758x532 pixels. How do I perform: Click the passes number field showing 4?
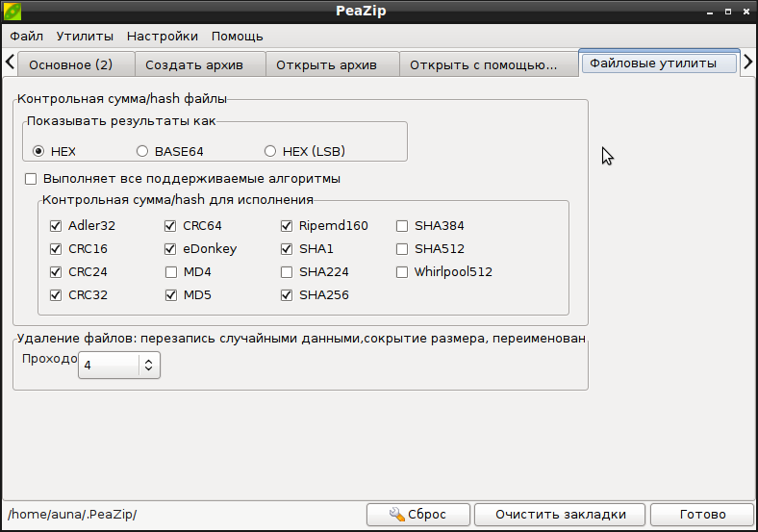tap(109, 366)
